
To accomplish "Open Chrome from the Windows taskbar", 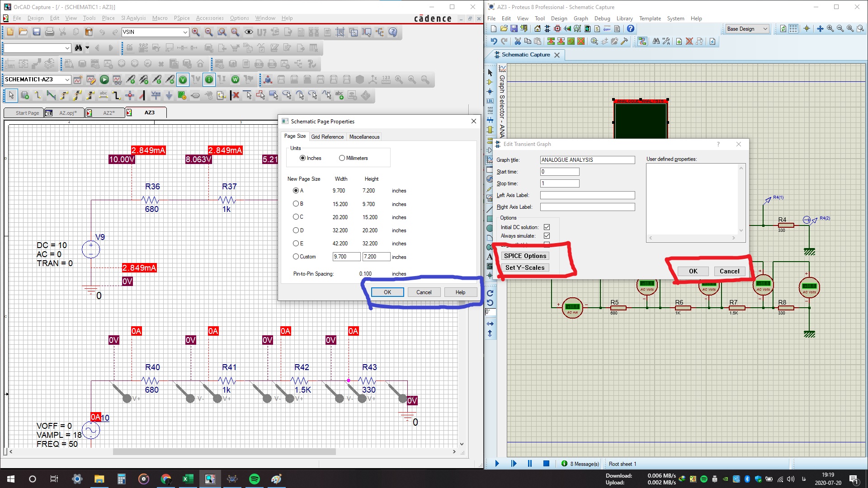I will 166,479.
